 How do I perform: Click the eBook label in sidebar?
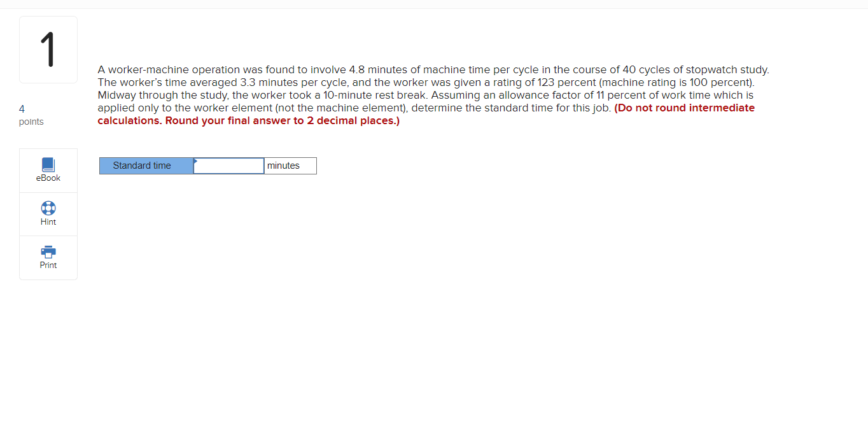(48, 178)
